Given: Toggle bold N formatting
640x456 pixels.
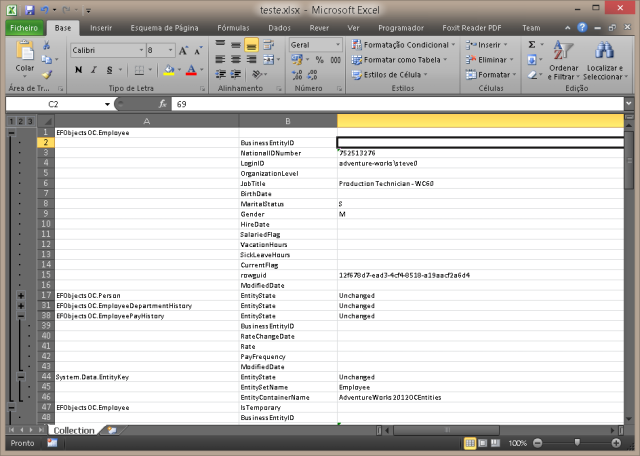Looking at the screenshot, I should point(78,70).
